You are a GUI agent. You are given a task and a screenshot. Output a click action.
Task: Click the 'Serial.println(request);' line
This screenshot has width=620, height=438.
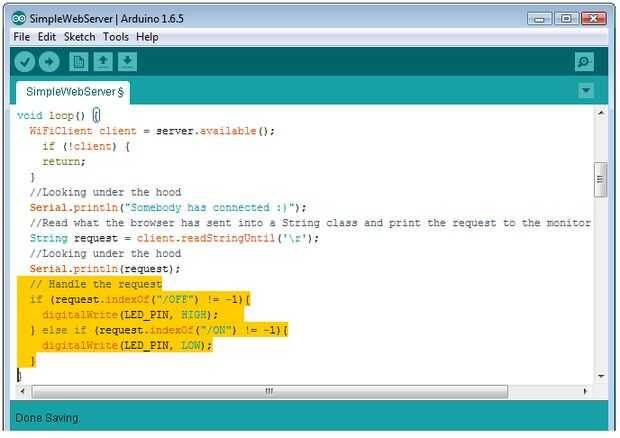click(x=105, y=269)
